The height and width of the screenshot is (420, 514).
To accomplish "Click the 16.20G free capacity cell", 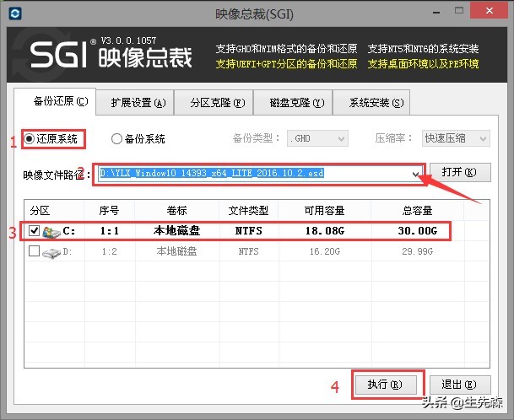I will 325,251.
